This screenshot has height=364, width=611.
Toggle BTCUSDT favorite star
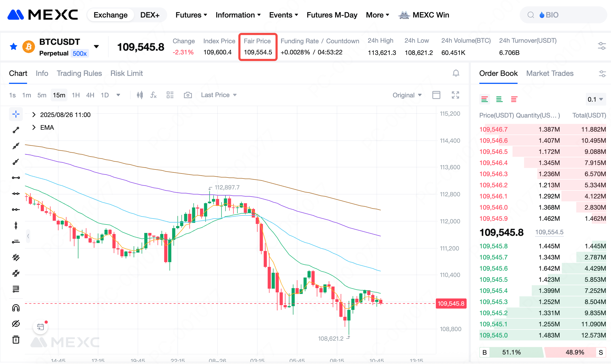pyautogui.click(x=14, y=47)
